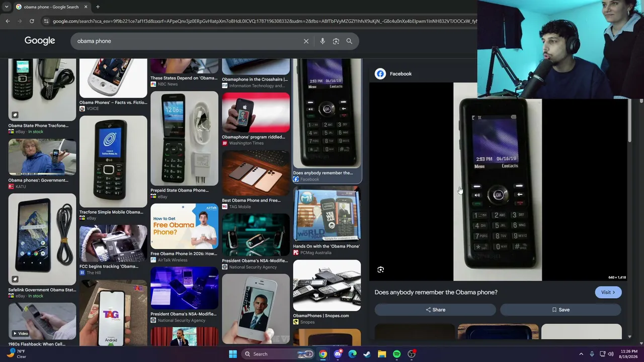Screen dimensions: 644x362
Task: Click the selected "Does anybody remember the..." grid caption
Action: click(323, 173)
